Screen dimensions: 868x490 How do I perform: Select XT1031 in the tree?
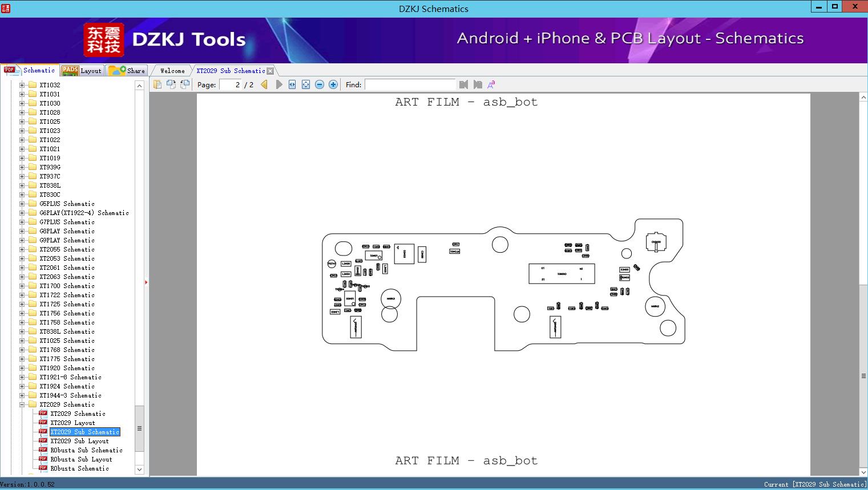(50, 94)
